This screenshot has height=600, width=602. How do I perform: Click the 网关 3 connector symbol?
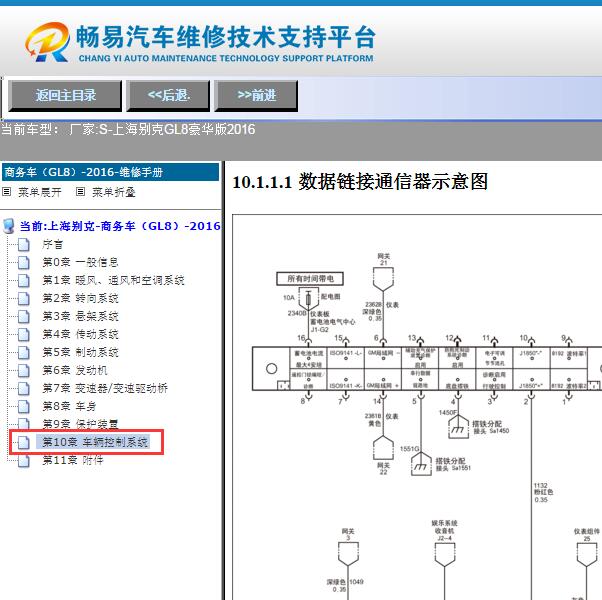tap(348, 554)
